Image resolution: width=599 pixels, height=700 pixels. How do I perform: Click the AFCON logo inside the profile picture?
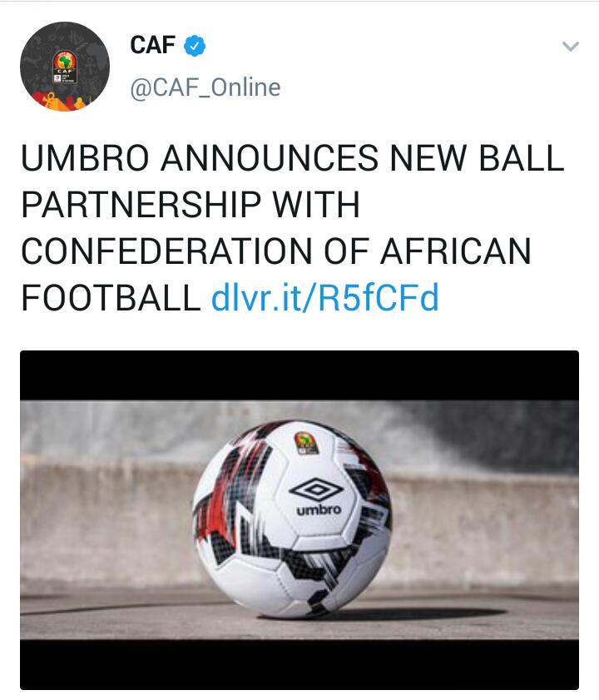pyautogui.click(x=65, y=67)
